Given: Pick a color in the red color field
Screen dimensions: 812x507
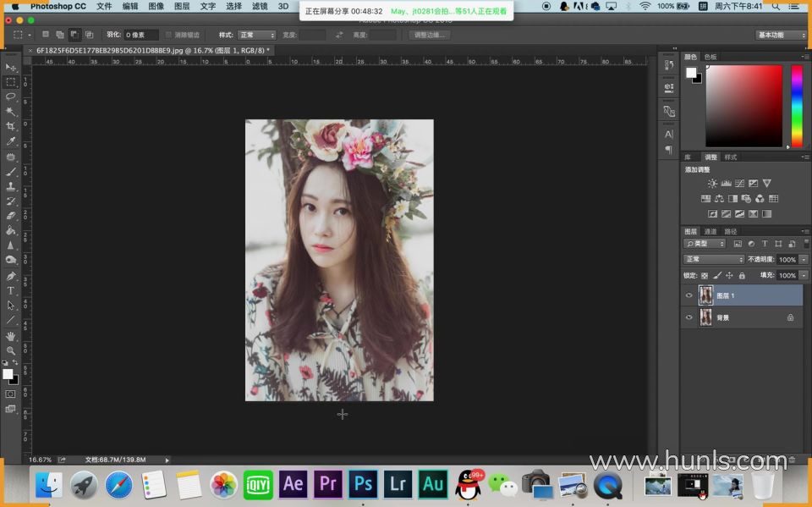Looking at the screenshot, I should coord(743,106).
